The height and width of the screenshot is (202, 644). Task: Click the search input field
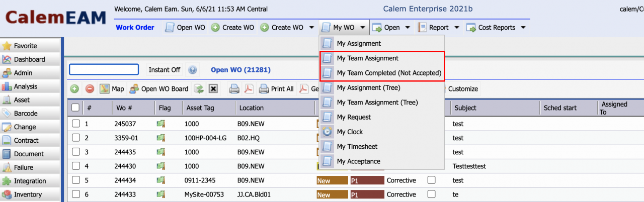(104, 69)
